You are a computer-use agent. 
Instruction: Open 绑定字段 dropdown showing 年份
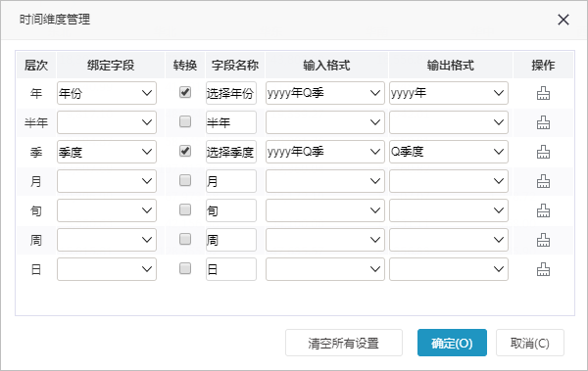[107, 93]
